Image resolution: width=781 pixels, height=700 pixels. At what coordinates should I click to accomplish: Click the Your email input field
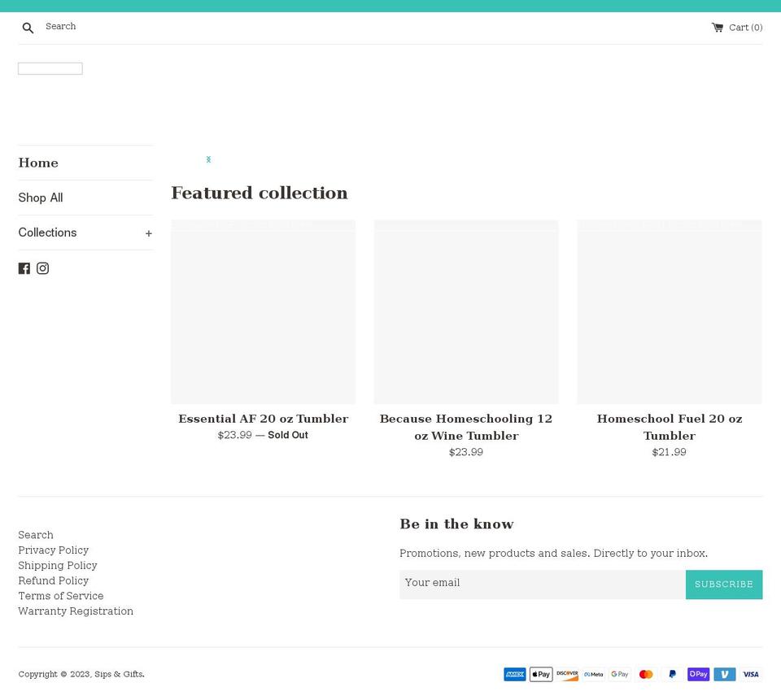click(x=543, y=585)
